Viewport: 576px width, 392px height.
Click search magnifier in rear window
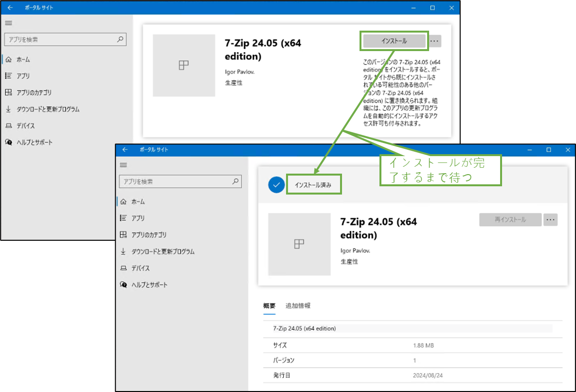click(120, 39)
